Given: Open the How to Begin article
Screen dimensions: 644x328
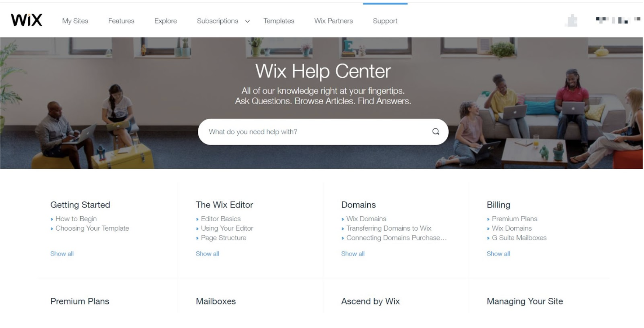Looking at the screenshot, I should [76, 219].
